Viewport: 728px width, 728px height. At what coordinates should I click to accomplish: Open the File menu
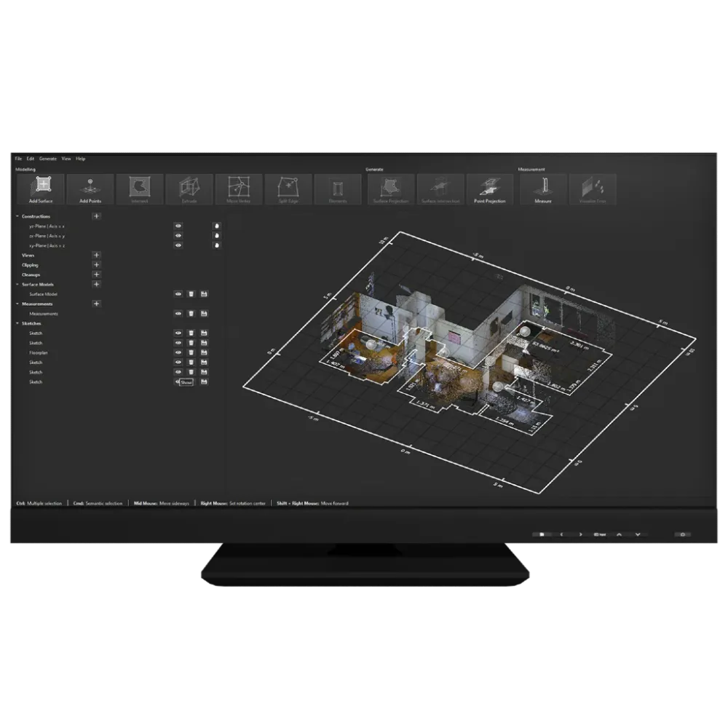click(x=19, y=158)
